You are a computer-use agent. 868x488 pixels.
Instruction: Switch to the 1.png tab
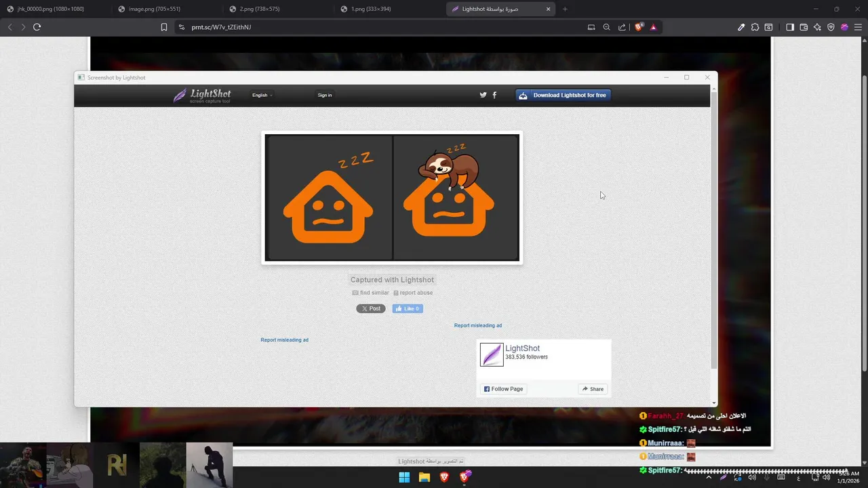tap(371, 9)
